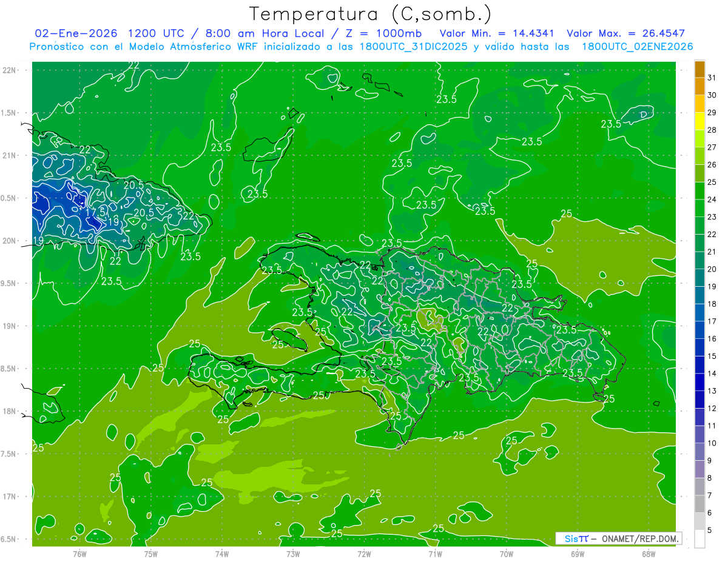Select the mauve swatch between 8 and 9
Screen dimensions: 728x562
tap(699, 469)
